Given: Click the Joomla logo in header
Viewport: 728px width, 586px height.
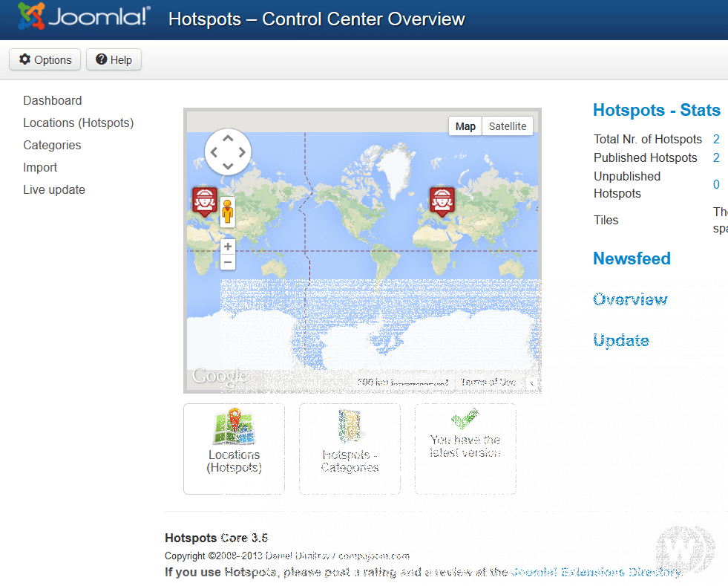Looking at the screenshot, I should [83, 18].
